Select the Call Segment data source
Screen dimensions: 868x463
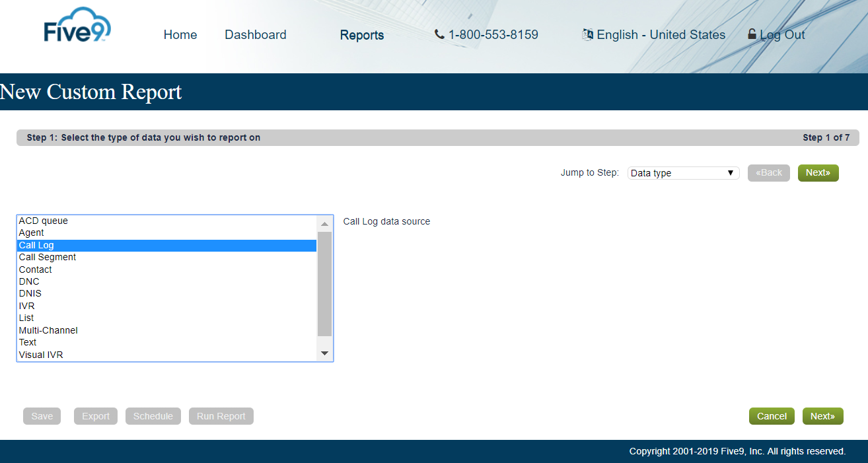click(x=47, y=257)
